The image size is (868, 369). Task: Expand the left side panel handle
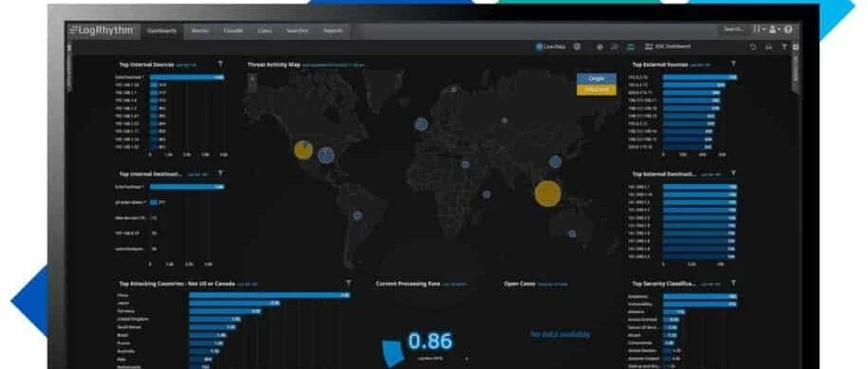coord(69,69)
